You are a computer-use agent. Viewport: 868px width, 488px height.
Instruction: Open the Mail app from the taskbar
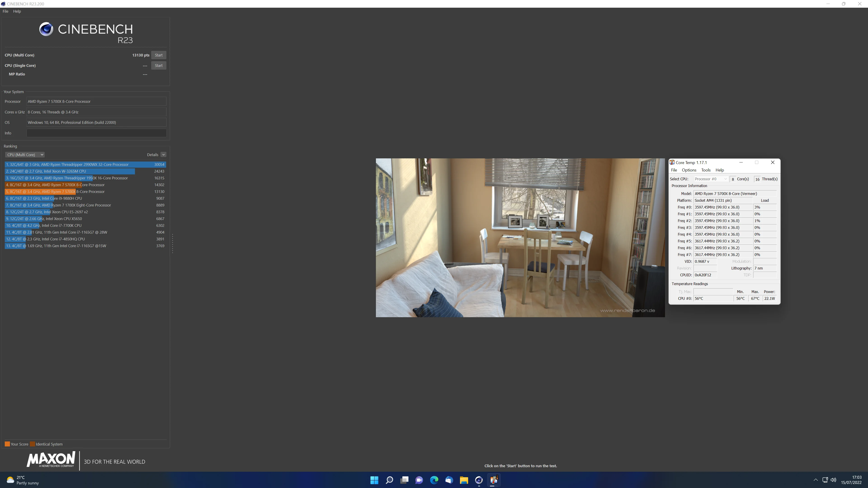click(x=449, y=480)
